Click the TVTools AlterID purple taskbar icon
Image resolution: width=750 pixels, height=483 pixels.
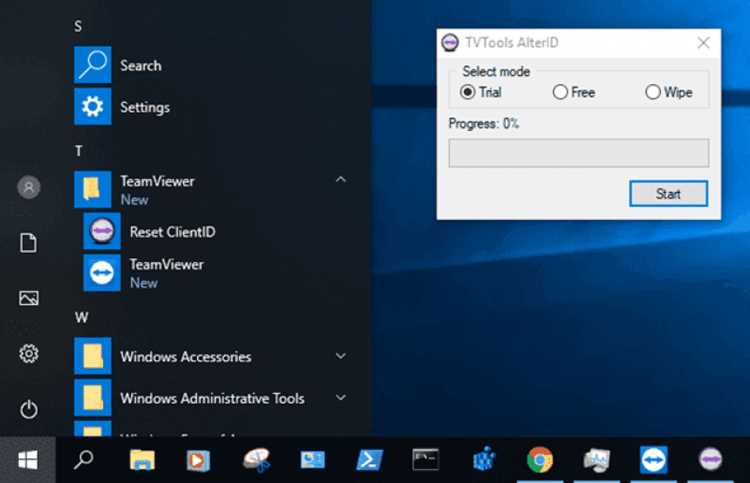click(710, 460)
